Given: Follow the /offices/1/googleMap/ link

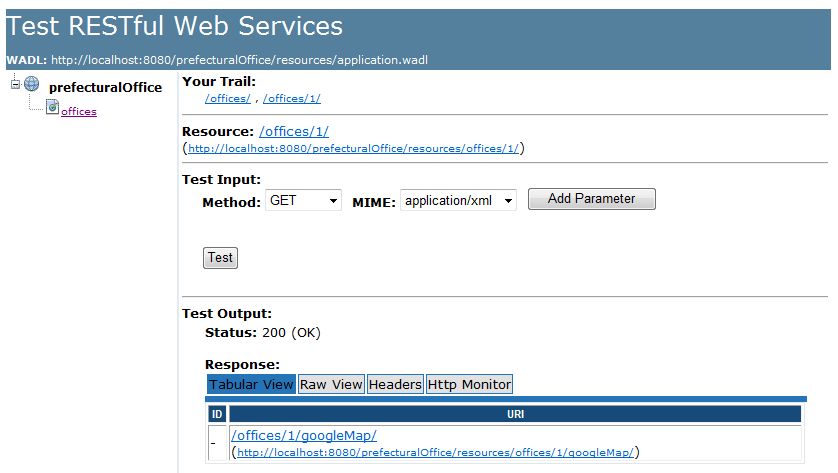Looking at the screenshot, I should (303, 435).
